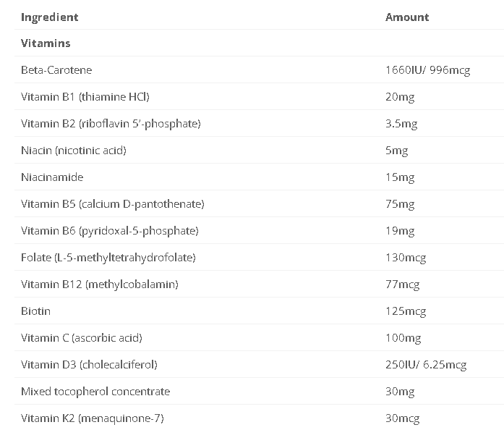Click Folate (L-5-methyltetrahydrofolate) entry

(108, 258)
